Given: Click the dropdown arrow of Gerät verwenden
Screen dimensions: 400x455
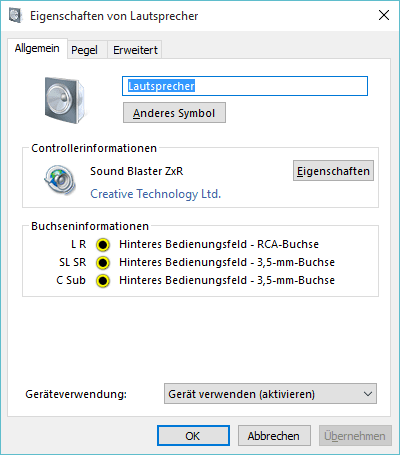Looking at the screenshot, I should [368, 394].
